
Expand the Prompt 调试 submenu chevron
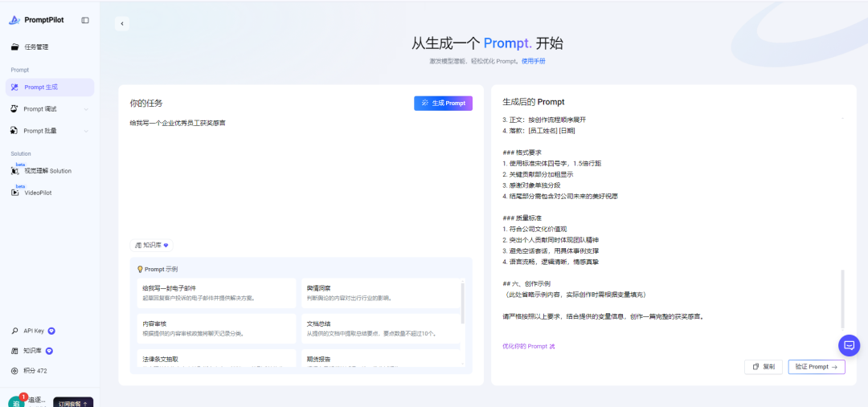(x=86, y=109)
